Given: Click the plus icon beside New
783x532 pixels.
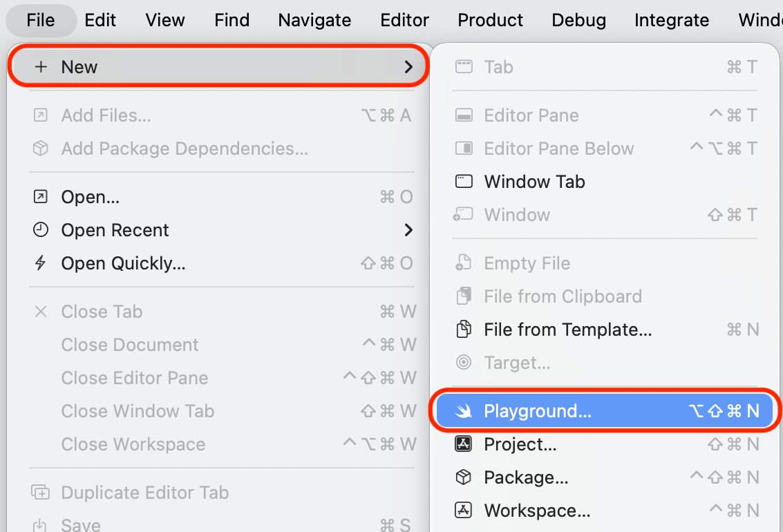Looking at the screenshot, I should [41, 66].
